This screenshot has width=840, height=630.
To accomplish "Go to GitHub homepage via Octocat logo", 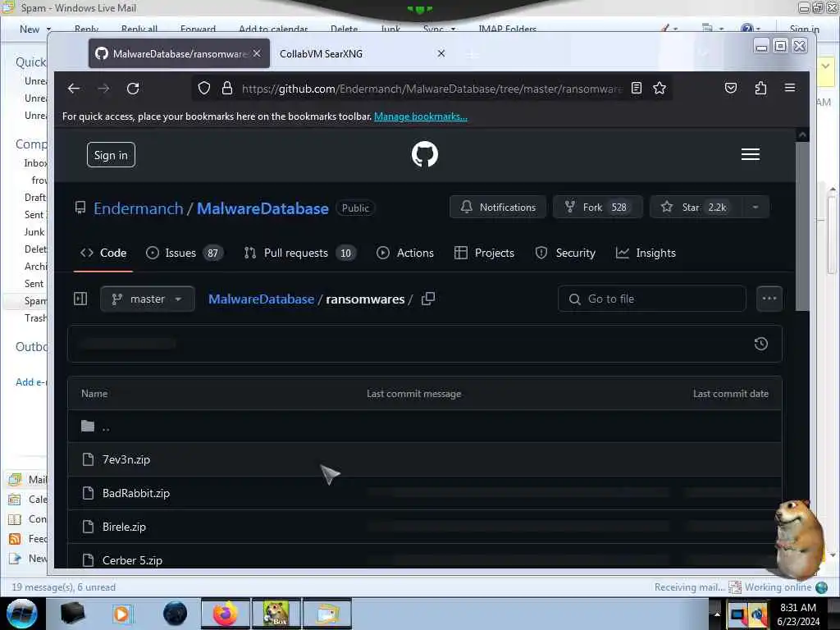I will pyautogui.click(x=425, y=154).
